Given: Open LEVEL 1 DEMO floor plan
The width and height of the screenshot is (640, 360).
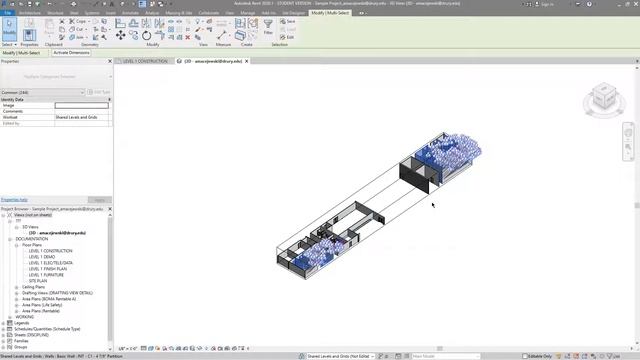Looking at the screenshot, I should pyautogui.click(x=42, y=257).
